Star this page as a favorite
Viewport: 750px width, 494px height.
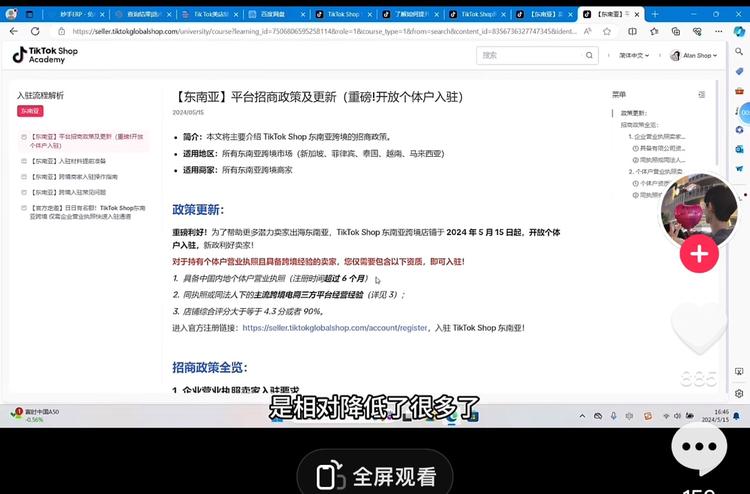607,31
